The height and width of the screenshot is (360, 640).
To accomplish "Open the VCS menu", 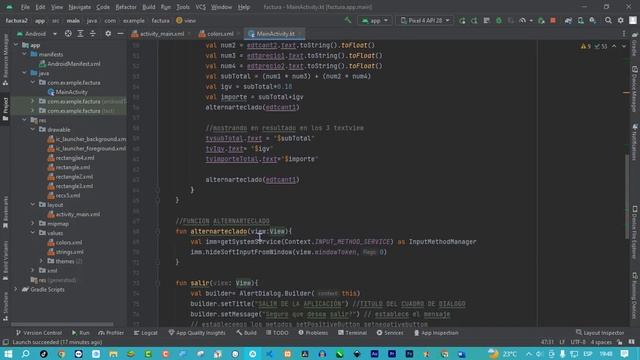I will click(200, 7).
